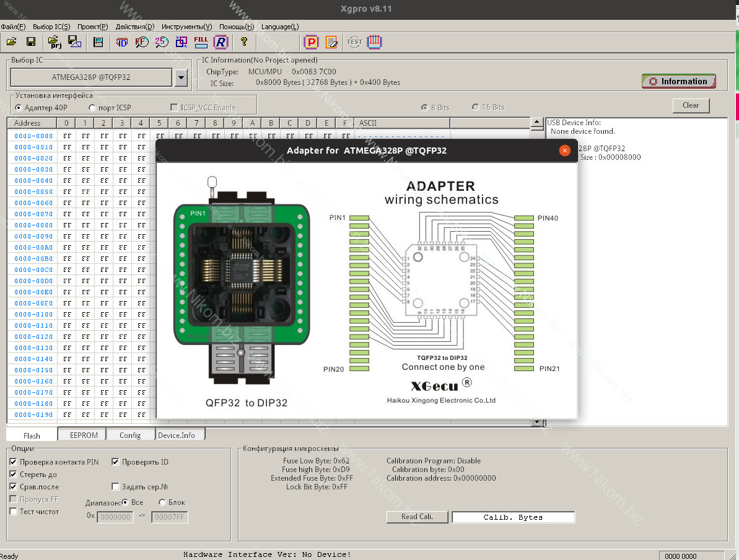The width and height of the screenshot is (739, 560).
Task: Open the Проект(P) menu
Action: point(93,27)
